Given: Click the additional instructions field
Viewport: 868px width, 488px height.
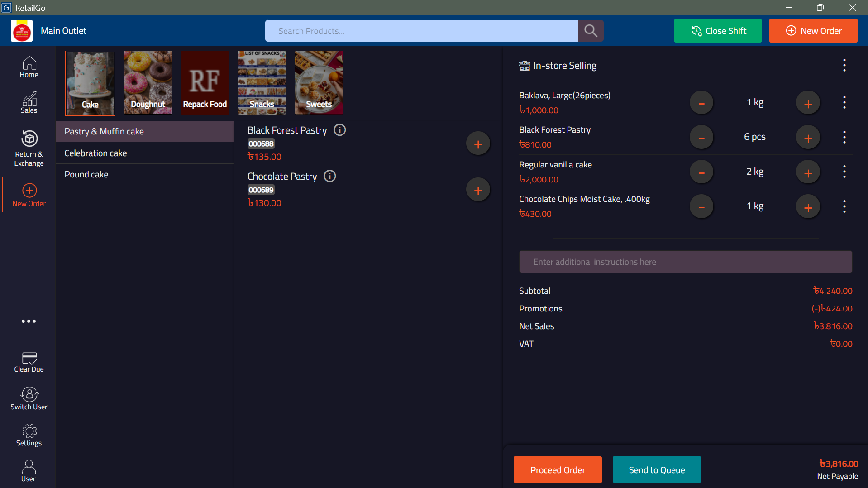Looking at the screenshot, I should (686, 262).
